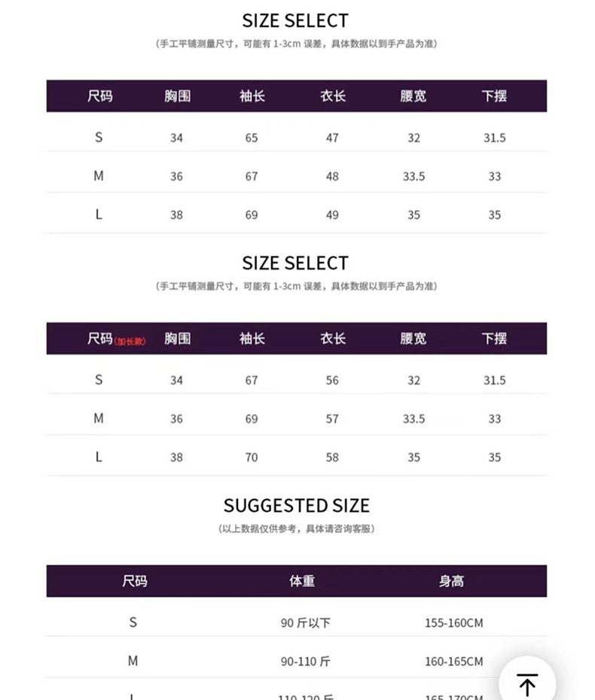Select the 160-165CM height cell
595x700 pixels.
pyautogui.click(x=453, y=662)
